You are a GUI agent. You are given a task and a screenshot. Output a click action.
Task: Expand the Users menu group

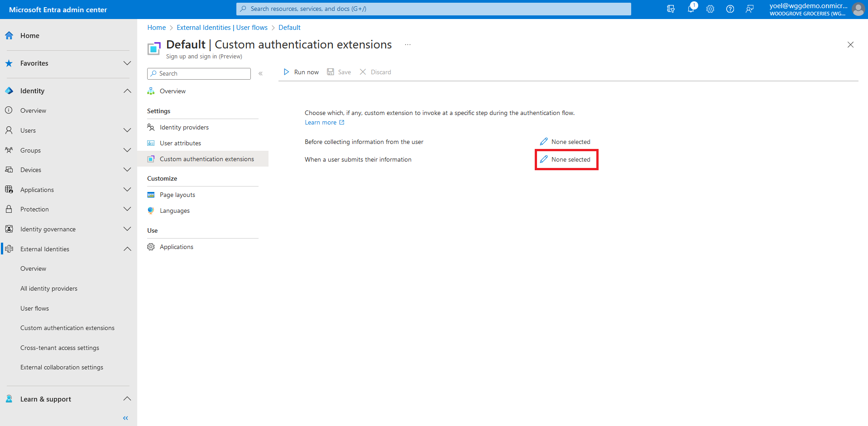tap(127, 130)
